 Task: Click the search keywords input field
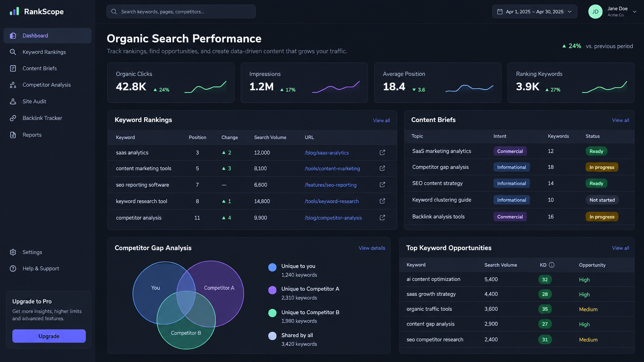181,12
